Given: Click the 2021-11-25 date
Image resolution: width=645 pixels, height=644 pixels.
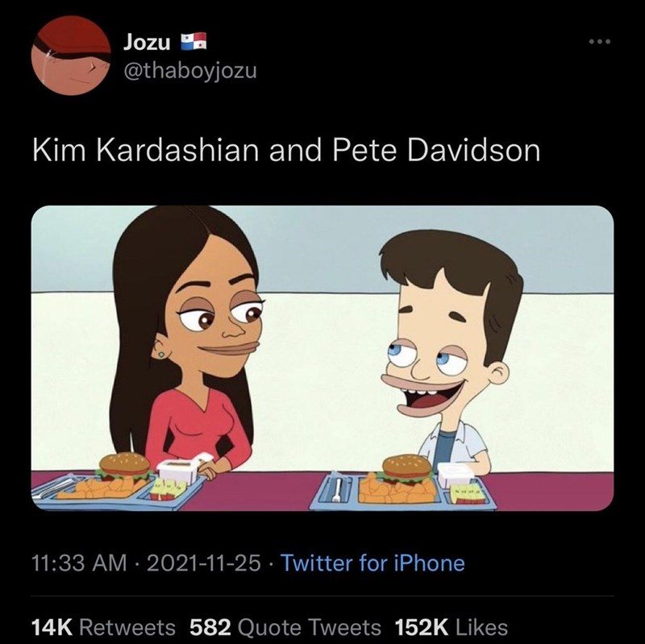Looking at the screenshot, I should (x=203, y=563).
